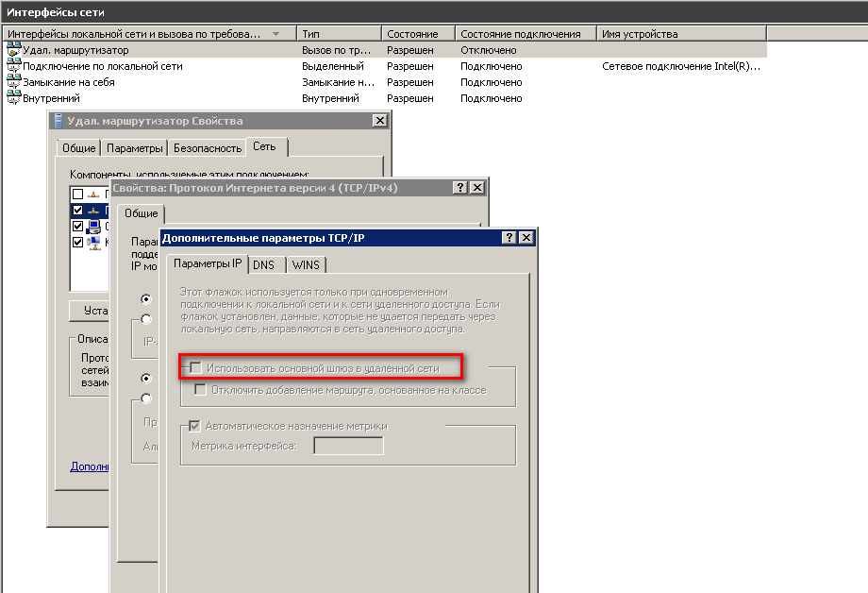
Task: Click the properties dialog title bar icon
Action: [58, 121]
